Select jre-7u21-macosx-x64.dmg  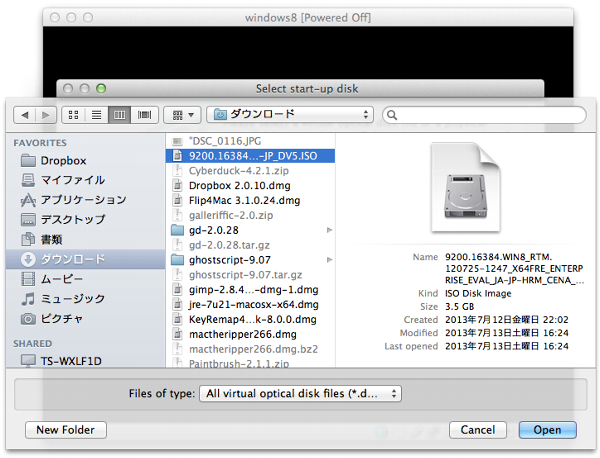tap(250, 305)
